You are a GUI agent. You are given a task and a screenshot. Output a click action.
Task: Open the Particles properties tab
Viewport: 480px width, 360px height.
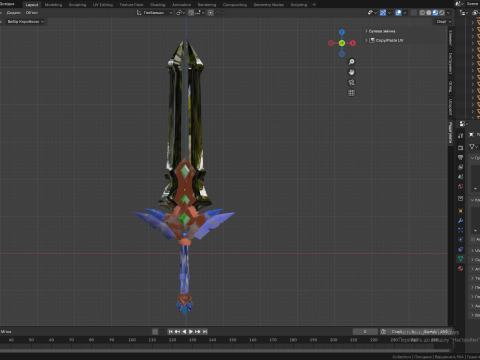click(460, 230)
